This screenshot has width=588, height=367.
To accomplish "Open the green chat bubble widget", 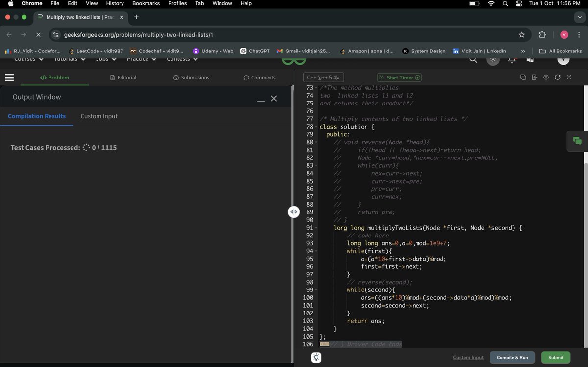I will click(x=577, y=141).
